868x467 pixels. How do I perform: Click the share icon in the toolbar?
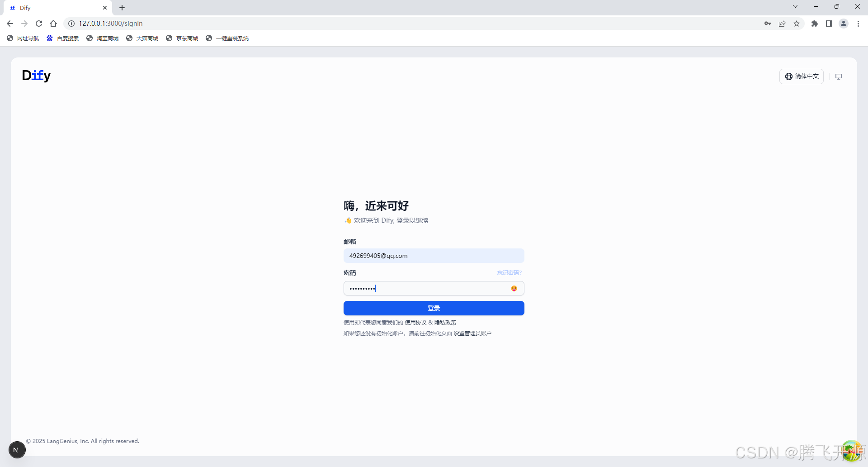point(783,23)
